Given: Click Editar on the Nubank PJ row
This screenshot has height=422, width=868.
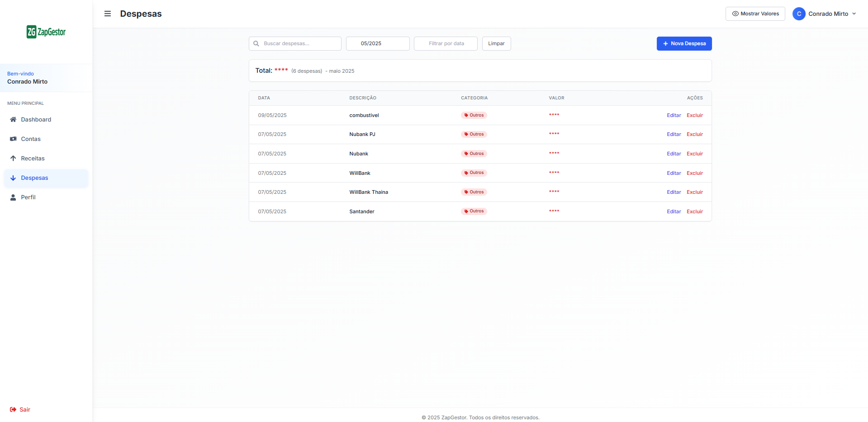Looking at the screenshot, I should [x=674, y=134].
